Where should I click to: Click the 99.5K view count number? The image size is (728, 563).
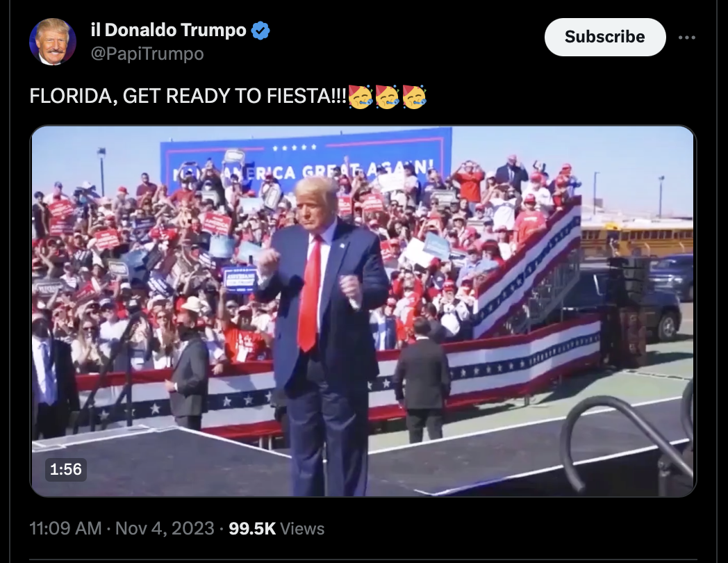252,529
